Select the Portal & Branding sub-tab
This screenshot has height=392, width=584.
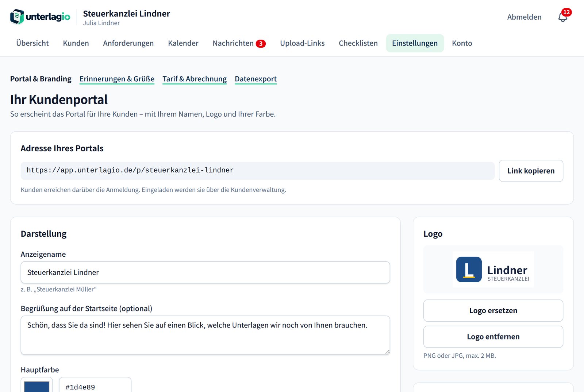(41, 79)
